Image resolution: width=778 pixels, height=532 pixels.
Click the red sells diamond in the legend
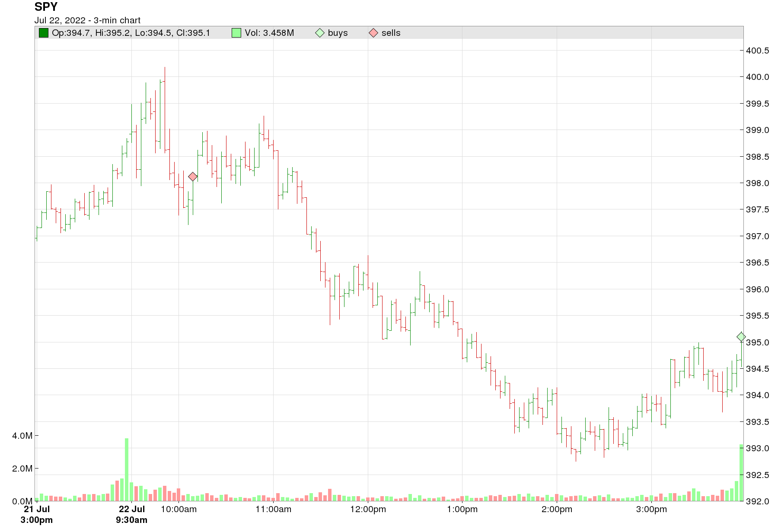(x=373, y=33)
